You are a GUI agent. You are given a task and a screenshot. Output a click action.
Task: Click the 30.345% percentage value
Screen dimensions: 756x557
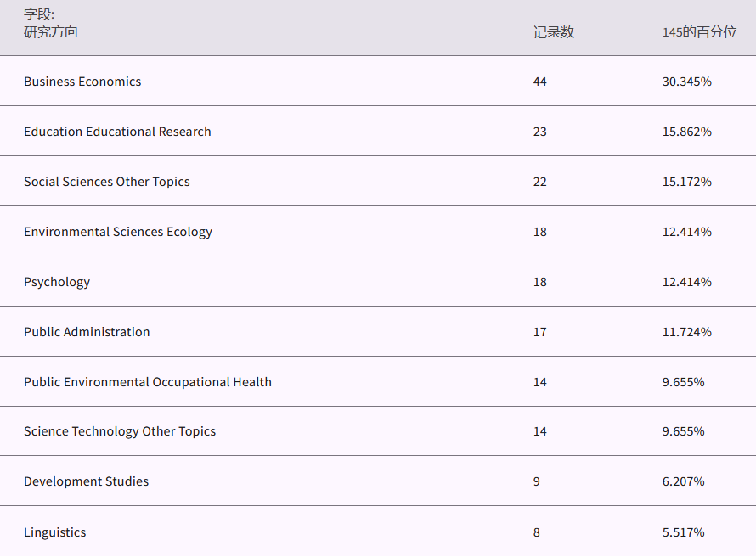(686, 82)
